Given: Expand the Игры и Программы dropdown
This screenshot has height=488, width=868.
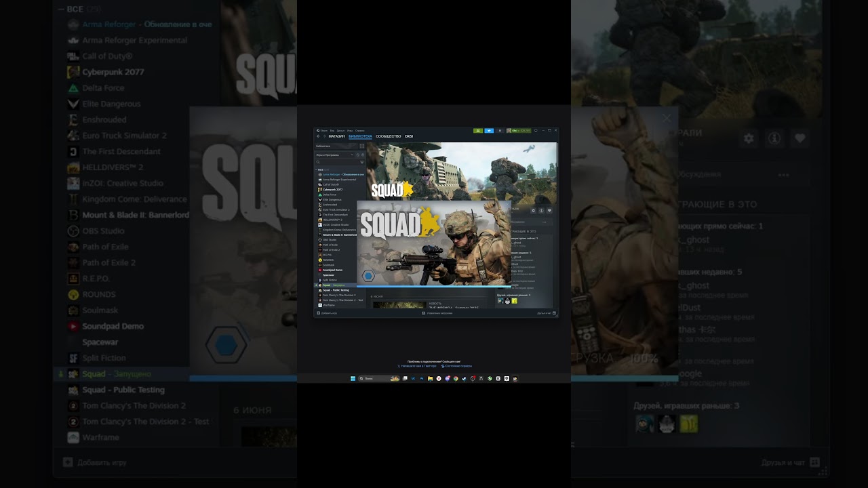Looking at the screenshot, I should pos(334,155).
